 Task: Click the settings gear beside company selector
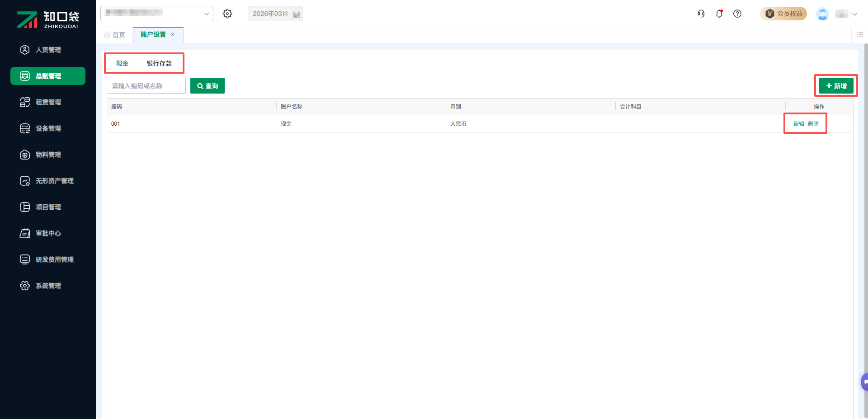tap(227, 14)
